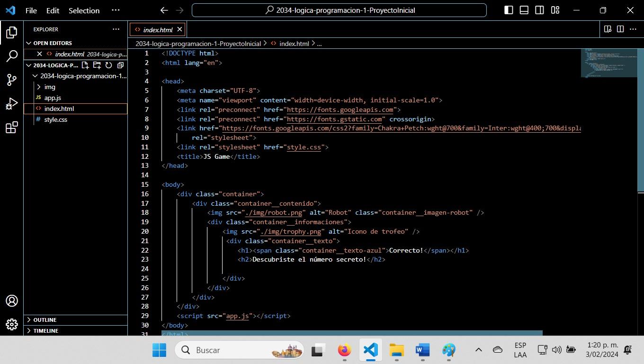Click the JS Game title text
This screenshot has width=644, height=364.
click(216, 156)
